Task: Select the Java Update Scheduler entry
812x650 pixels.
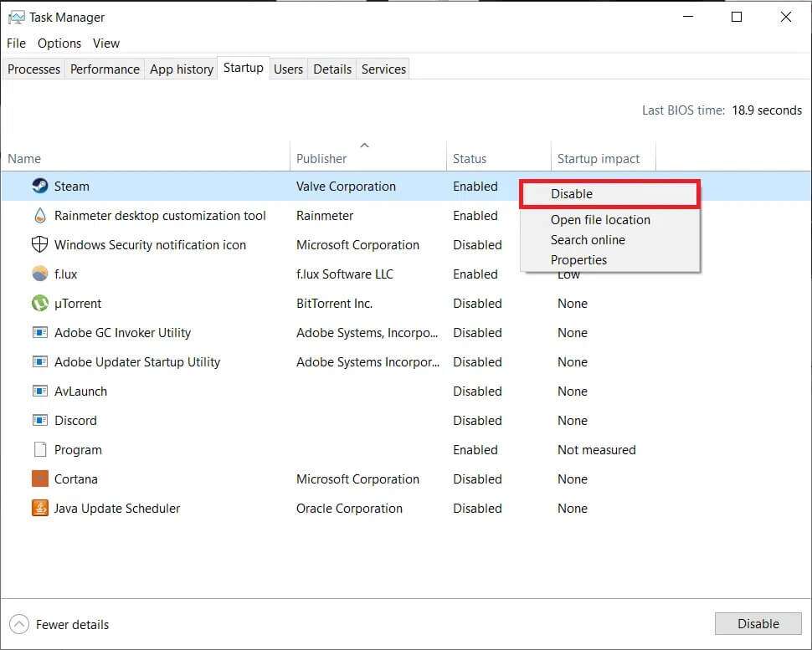Action: point(116,508)
